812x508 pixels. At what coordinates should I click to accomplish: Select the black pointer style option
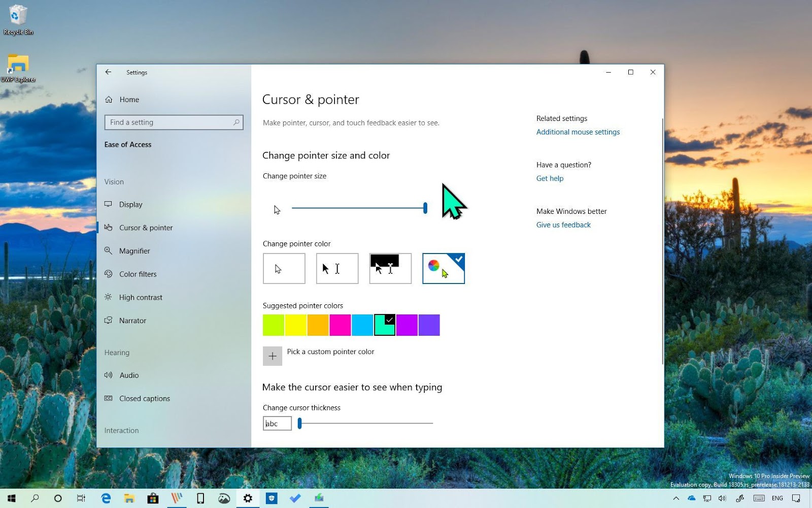(x=336, y=268)
